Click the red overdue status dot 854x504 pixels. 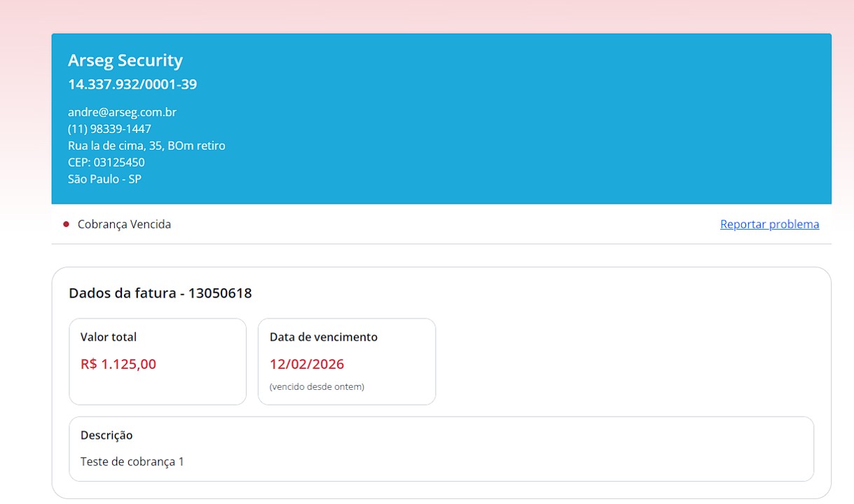(67, 225)
